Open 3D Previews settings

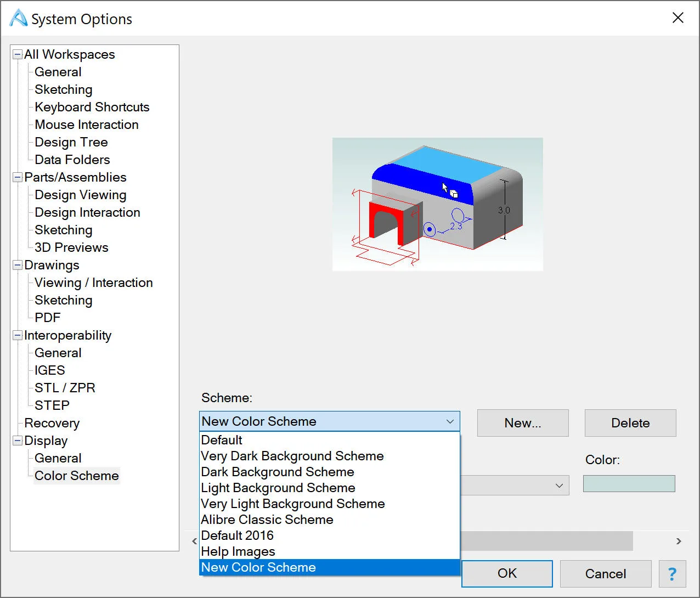pos(71,247)
